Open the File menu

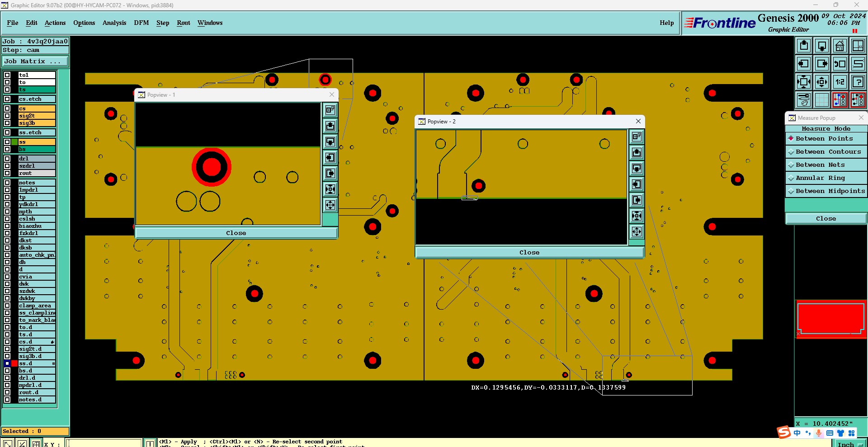13,23
